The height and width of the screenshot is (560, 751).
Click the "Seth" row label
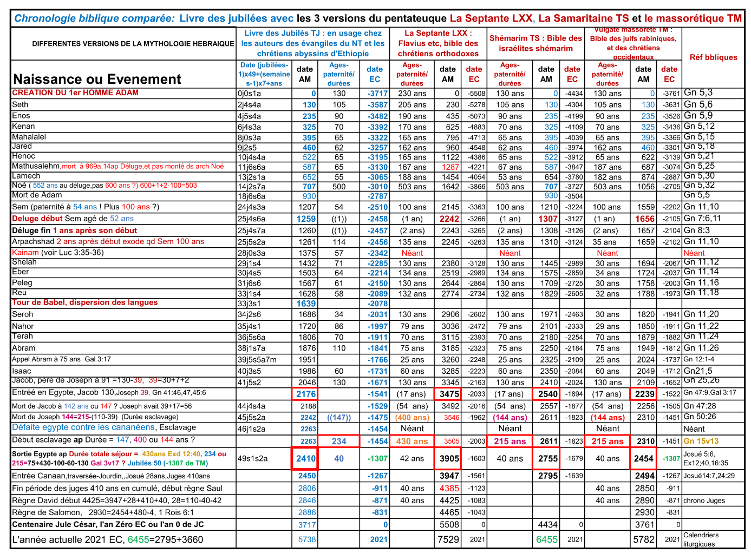tap(20, 104)
